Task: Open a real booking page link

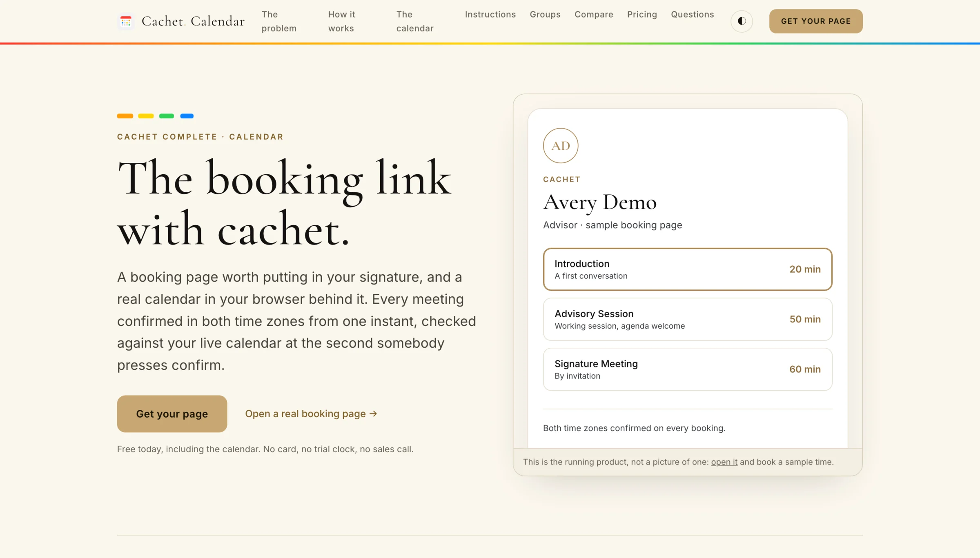Action: 311,413
